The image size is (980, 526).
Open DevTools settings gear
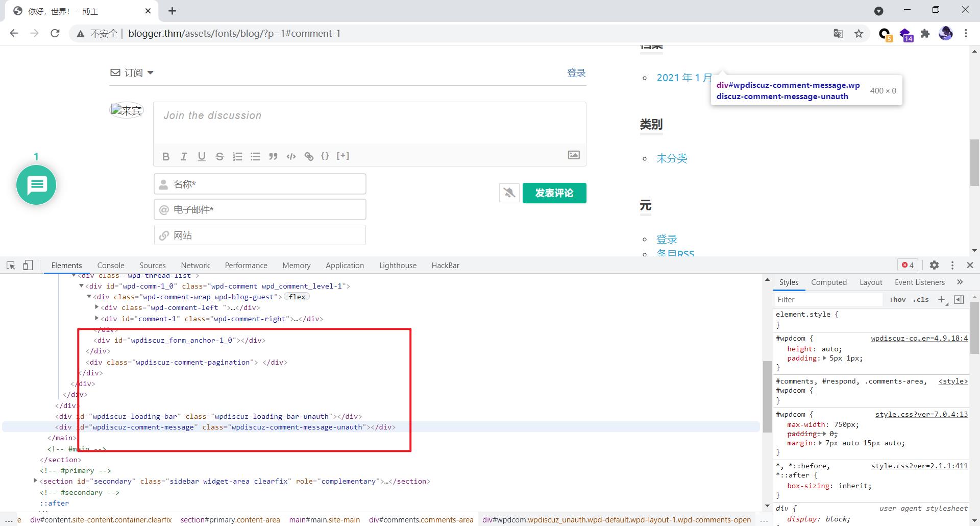click(x=934, y=265)
